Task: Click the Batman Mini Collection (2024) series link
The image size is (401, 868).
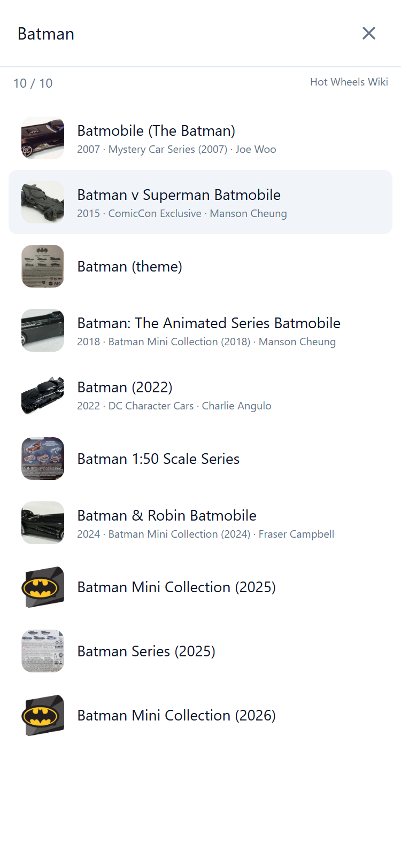Action: click(179, 534)
